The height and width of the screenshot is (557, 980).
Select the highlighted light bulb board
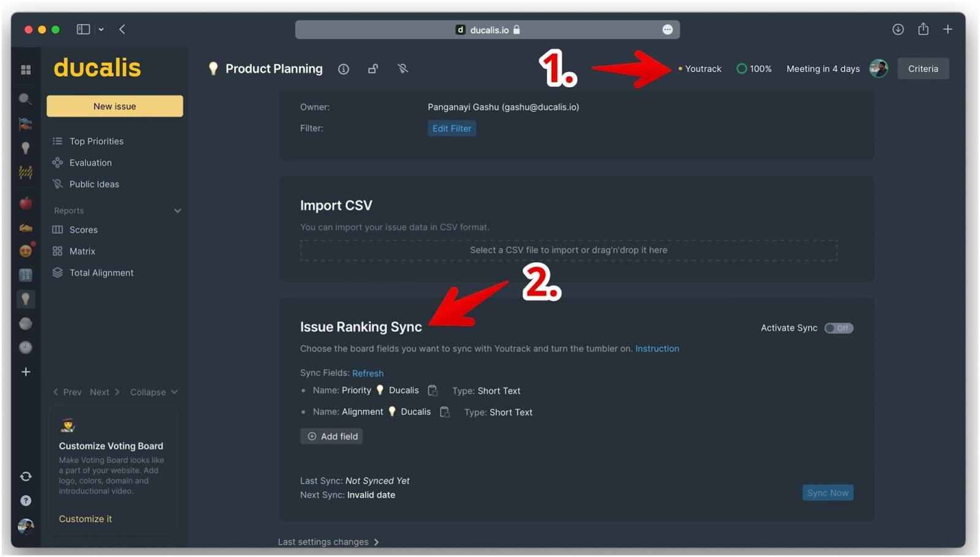click(26, 299)
